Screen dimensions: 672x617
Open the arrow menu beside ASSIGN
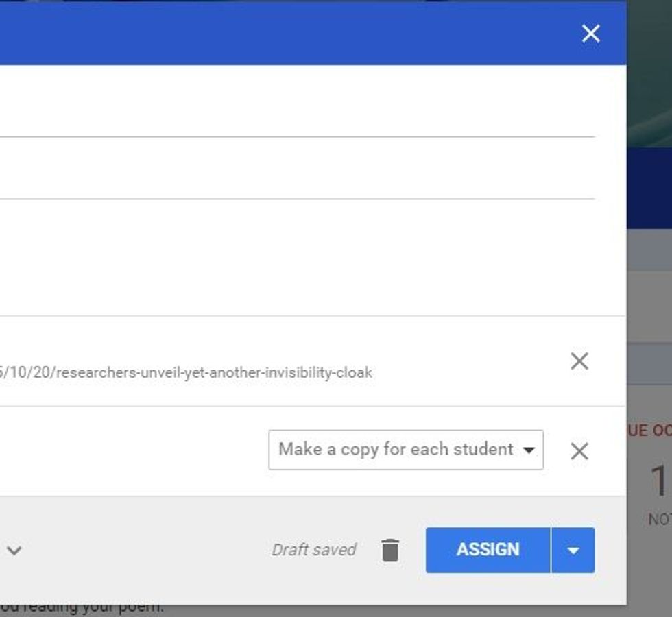tap(573, 550)
